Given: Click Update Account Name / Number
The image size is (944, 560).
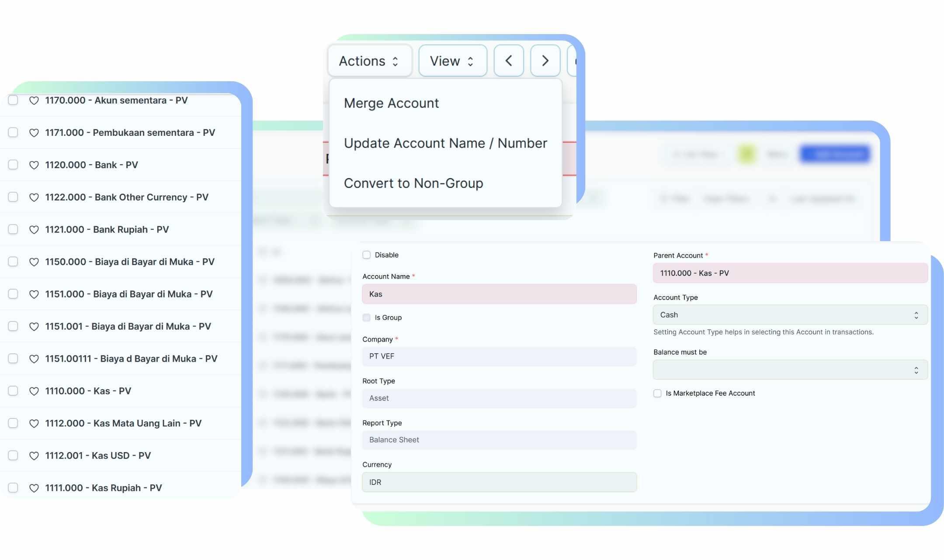Looking at the screenshot, I should tap(445, 143).
